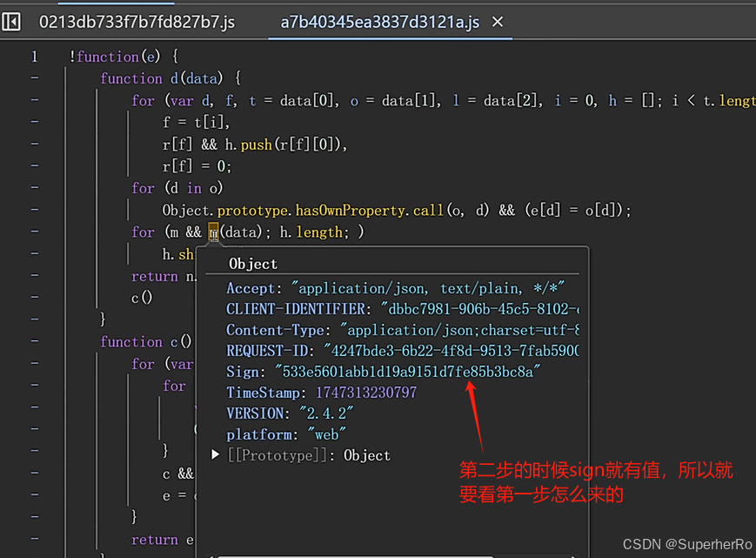Click the CLIENT-IDENTIFIER property
This screenshot has height=558, width=756.
(x=403, y=309)
